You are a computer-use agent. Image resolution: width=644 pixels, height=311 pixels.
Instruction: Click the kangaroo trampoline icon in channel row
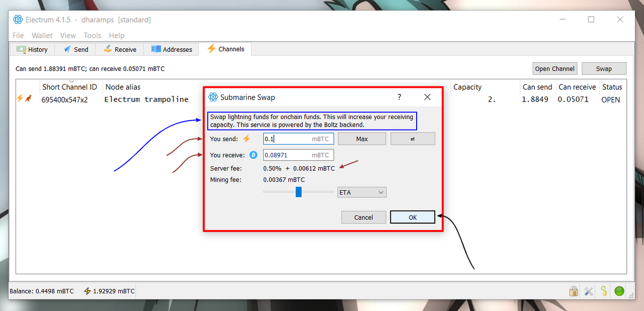(29, 98)
